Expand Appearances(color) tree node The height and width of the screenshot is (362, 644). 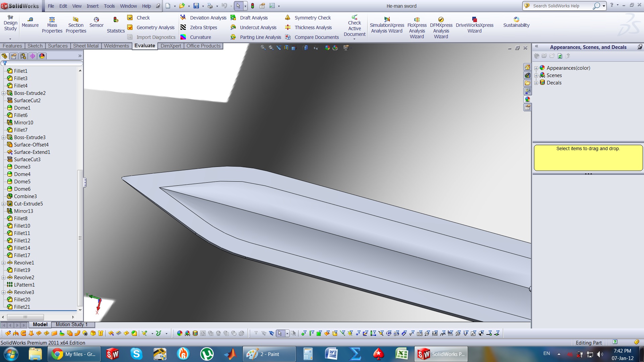[536, 68]
